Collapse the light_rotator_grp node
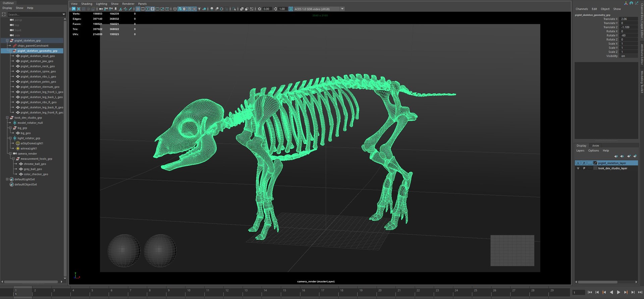Viewport: 644px width, 299px height. 10,138
